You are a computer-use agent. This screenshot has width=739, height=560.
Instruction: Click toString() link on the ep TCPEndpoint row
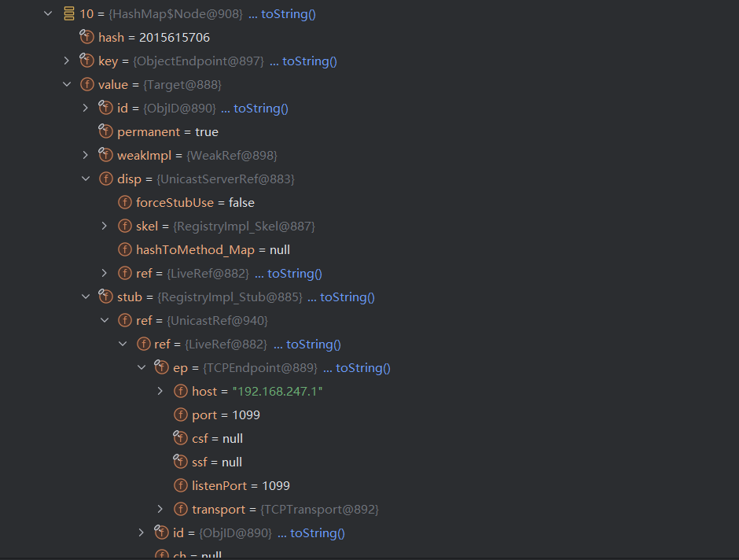(x=356, y=368)
